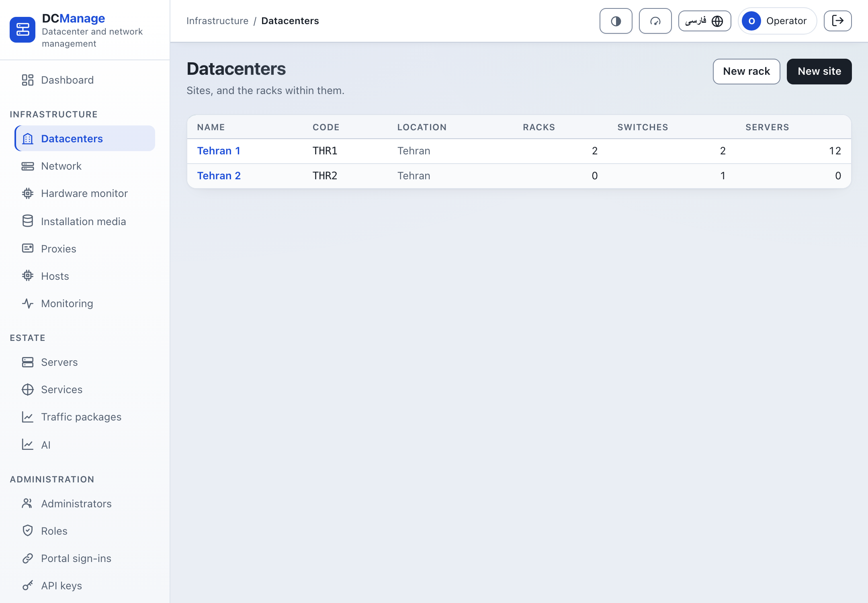Click Infrastructure in the breadcrumb
868x603 pixels.
point(217,21)
